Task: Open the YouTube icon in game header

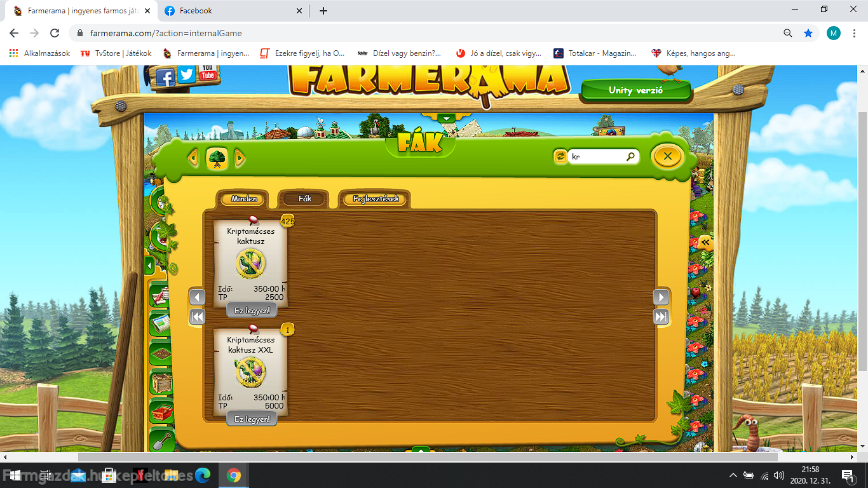Action: pyautogui.click(x=207, y=72)
